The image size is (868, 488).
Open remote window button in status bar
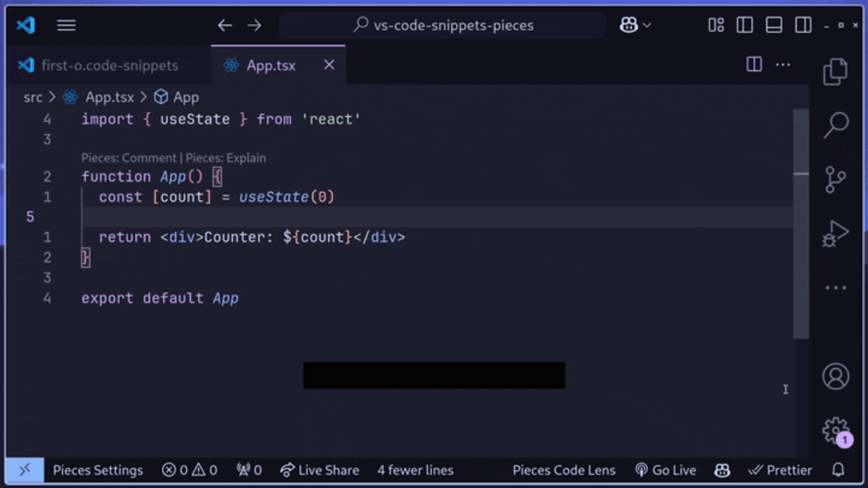point(25,470)
